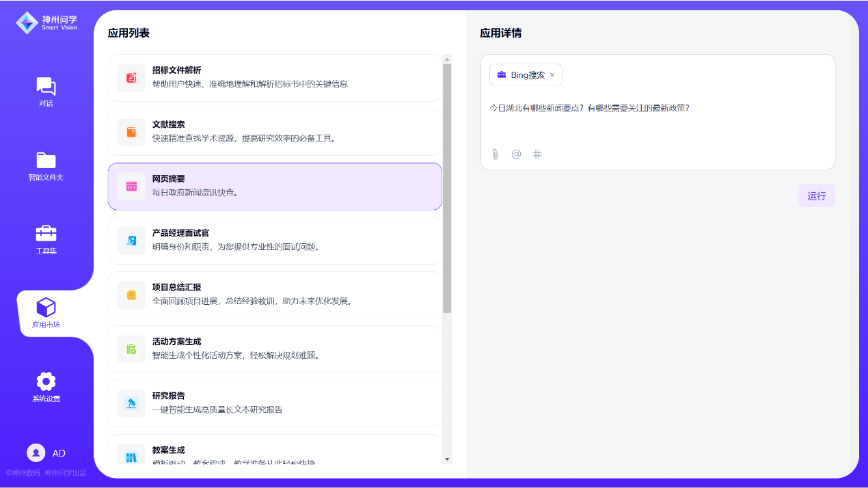Select the 文献搜索 application

tap(275, 132)
